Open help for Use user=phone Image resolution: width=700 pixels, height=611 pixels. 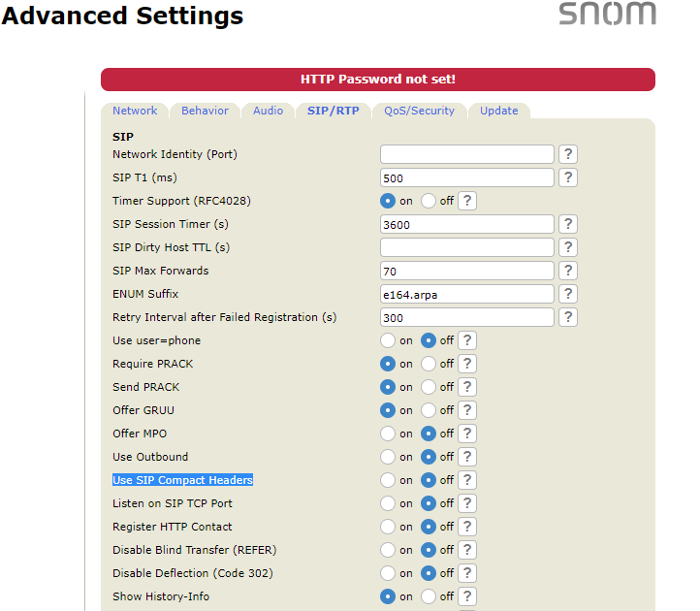(x=467, y=340)
